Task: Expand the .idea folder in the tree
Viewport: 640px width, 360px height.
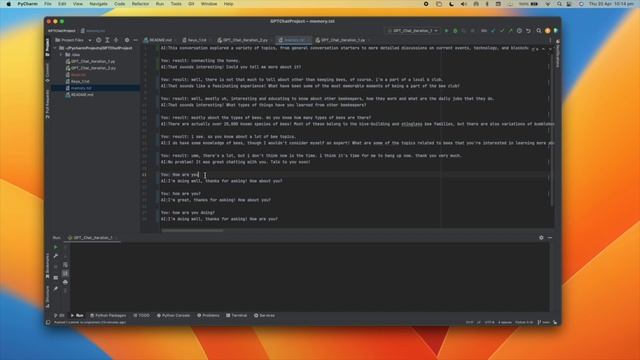Action: click(x=62, y=54)
